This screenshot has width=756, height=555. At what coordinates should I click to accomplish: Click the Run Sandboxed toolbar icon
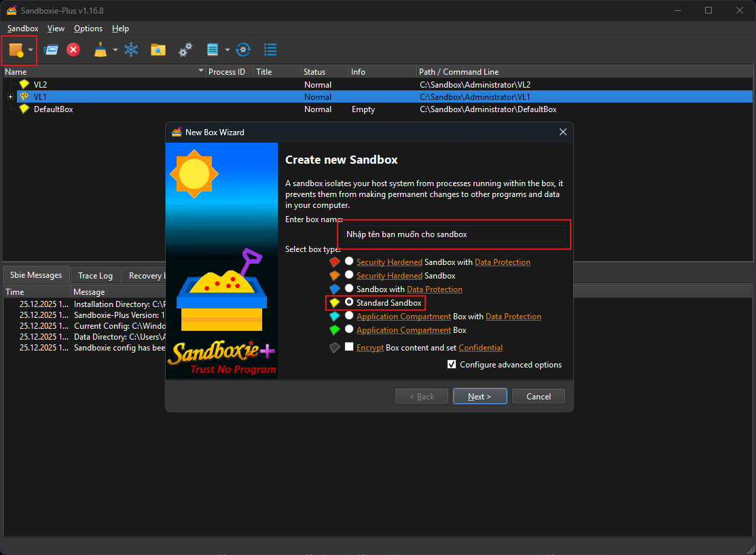(51, 50)
